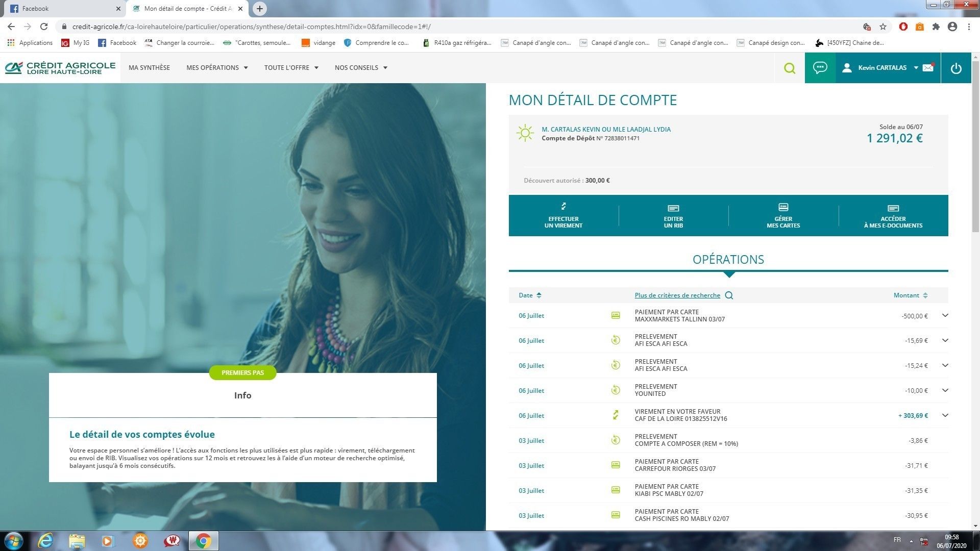
Task: Bookmark this page with star icon
Action: pos(883,27)
